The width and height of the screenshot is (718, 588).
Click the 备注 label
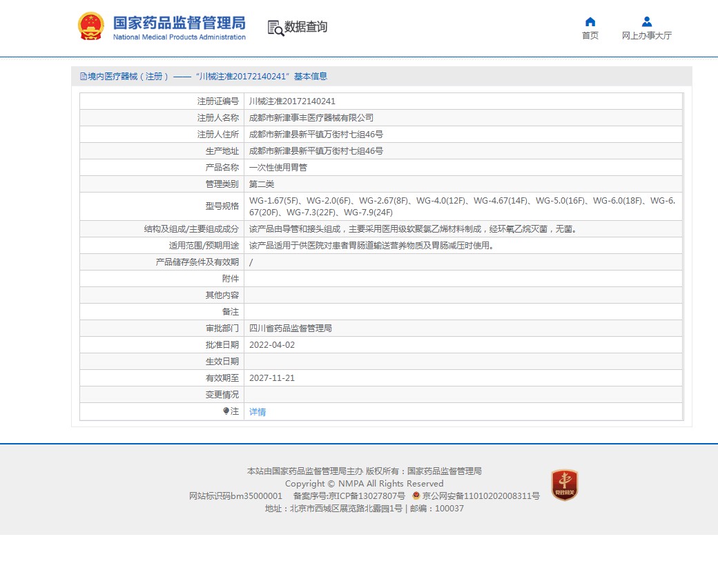click(231, 312)
